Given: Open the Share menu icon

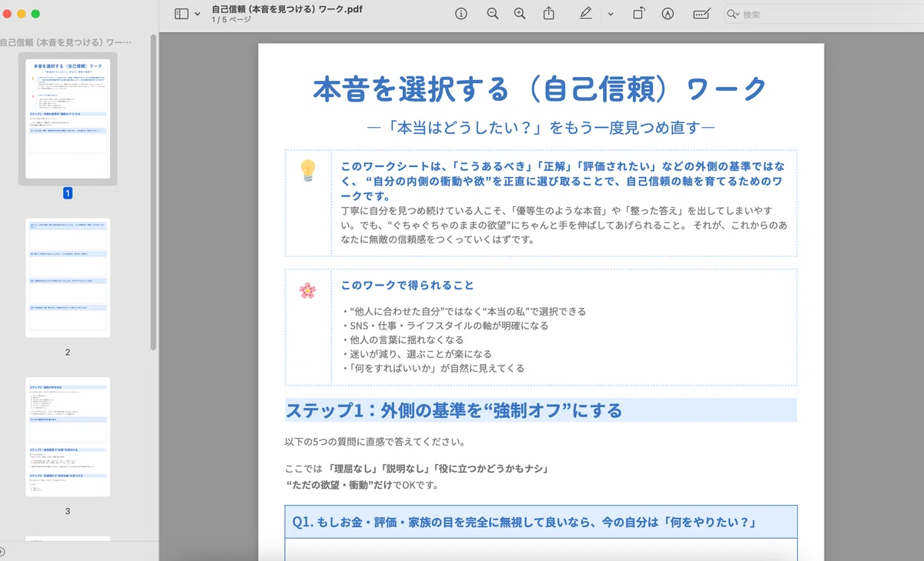Looking at the screenshot, I should tap(549, 13).
